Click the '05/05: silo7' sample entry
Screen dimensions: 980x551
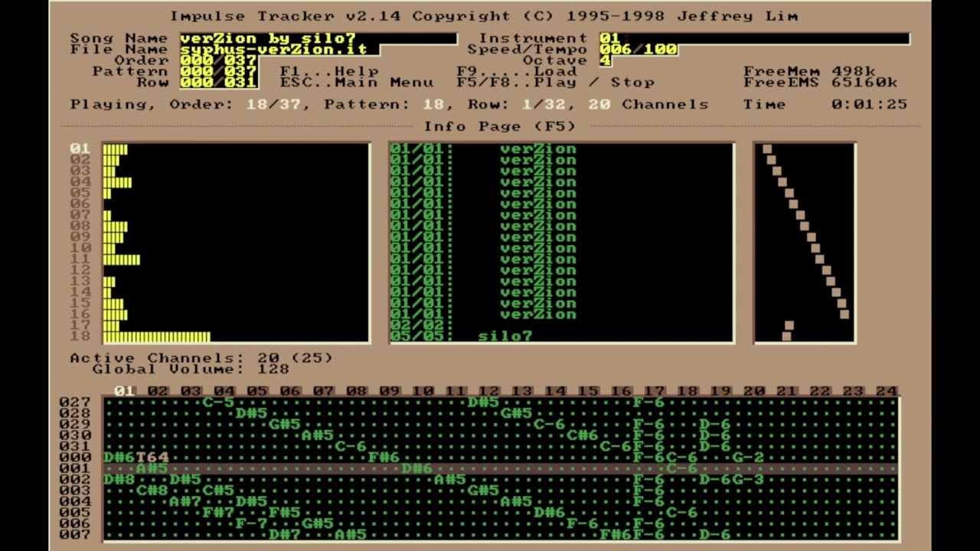coord(461,337)
